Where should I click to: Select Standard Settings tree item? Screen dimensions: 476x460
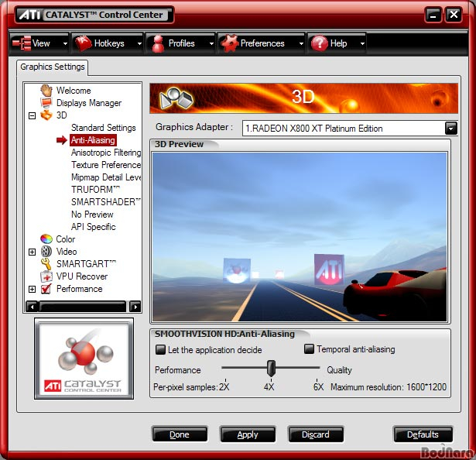(103, 128)
